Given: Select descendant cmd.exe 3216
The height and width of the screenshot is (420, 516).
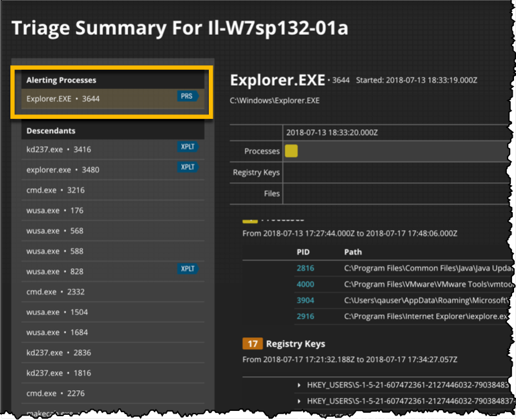Looking at the screenshot, I should click(113, 190).
